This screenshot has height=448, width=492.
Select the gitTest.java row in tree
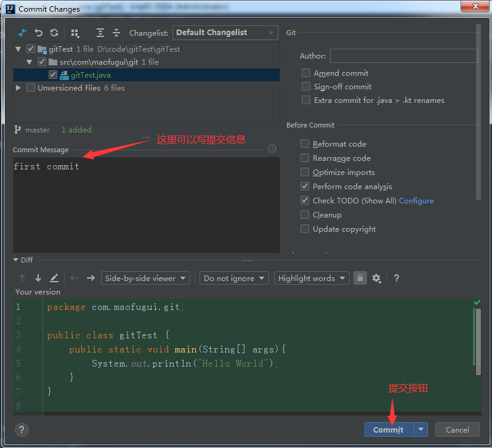pyautogui.click(x=146, y=75)
